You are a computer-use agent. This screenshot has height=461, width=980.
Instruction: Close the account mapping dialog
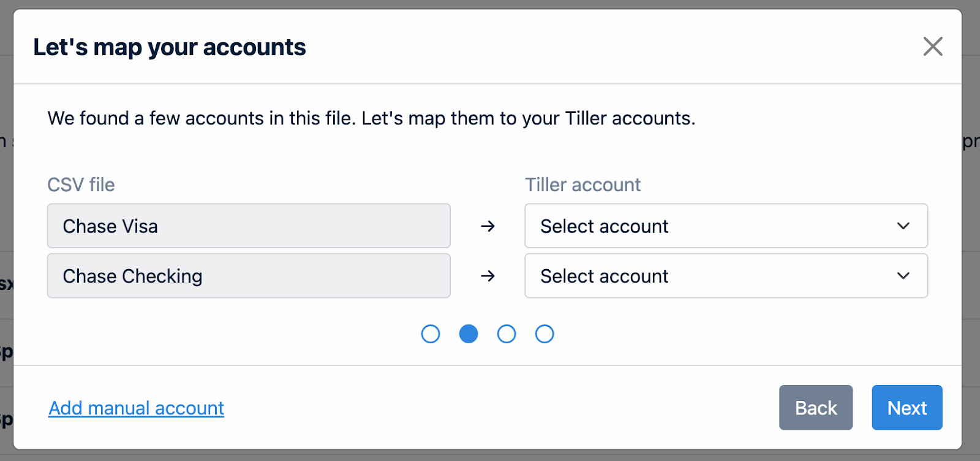pos(933,46)
